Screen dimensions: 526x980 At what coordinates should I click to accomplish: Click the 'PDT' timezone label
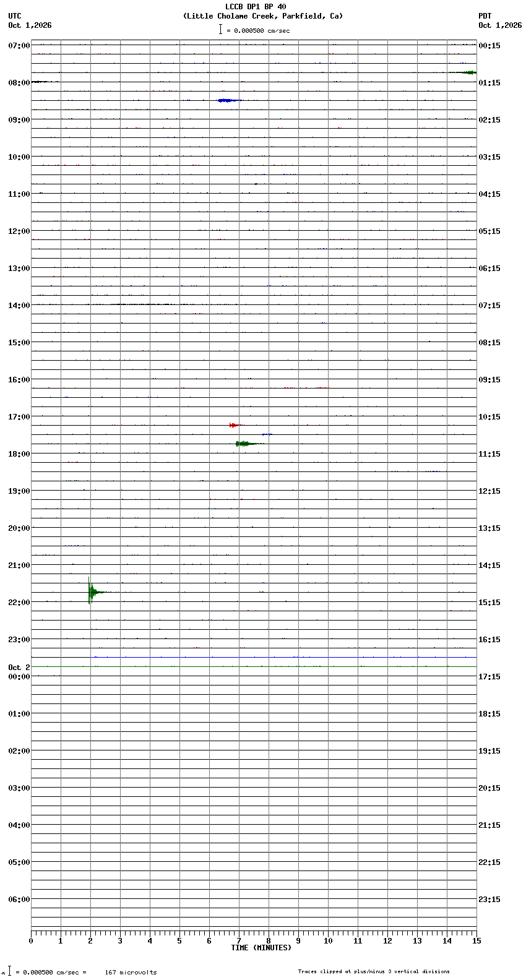pos(485,16)
